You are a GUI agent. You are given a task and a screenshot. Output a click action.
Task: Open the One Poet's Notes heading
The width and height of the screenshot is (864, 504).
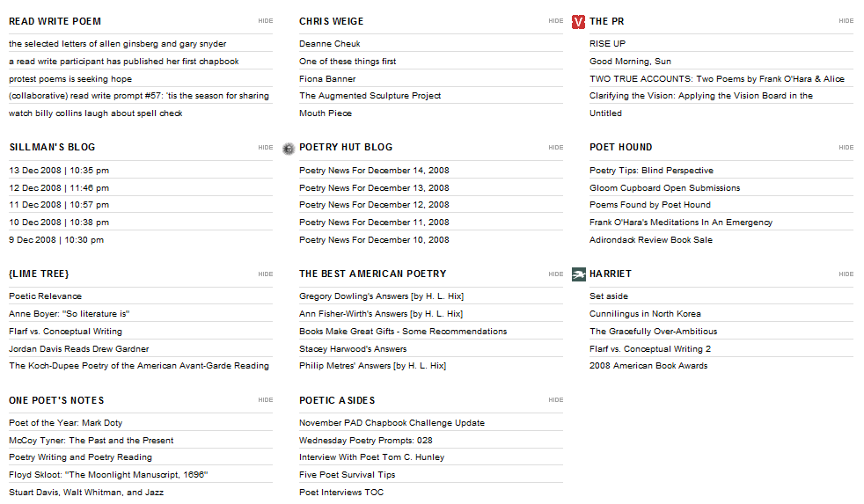[x=56, y=400]
